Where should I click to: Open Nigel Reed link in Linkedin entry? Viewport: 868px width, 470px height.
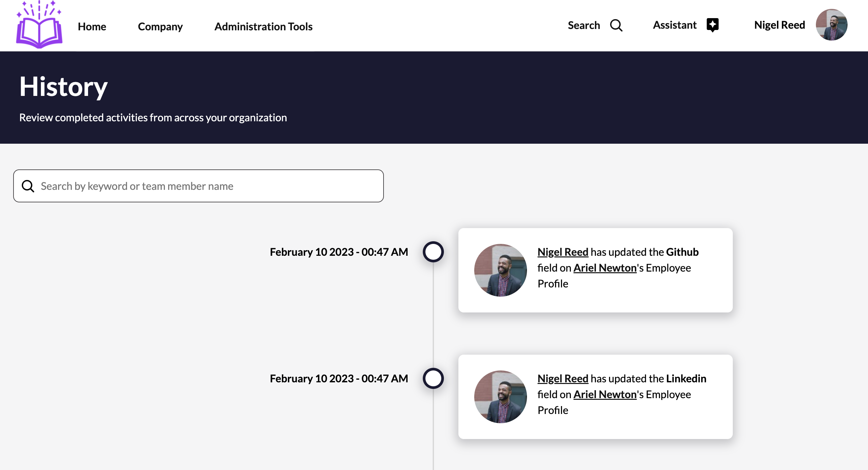(562, 378)
